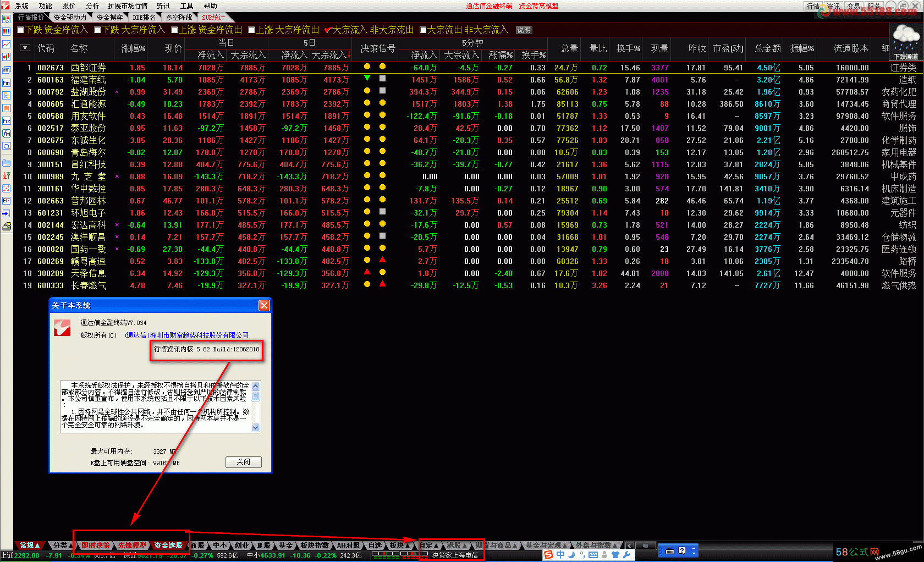Click the language bar keyboard icon
The height and width of the screenshot is (562, 924).
tap(670, 551)
